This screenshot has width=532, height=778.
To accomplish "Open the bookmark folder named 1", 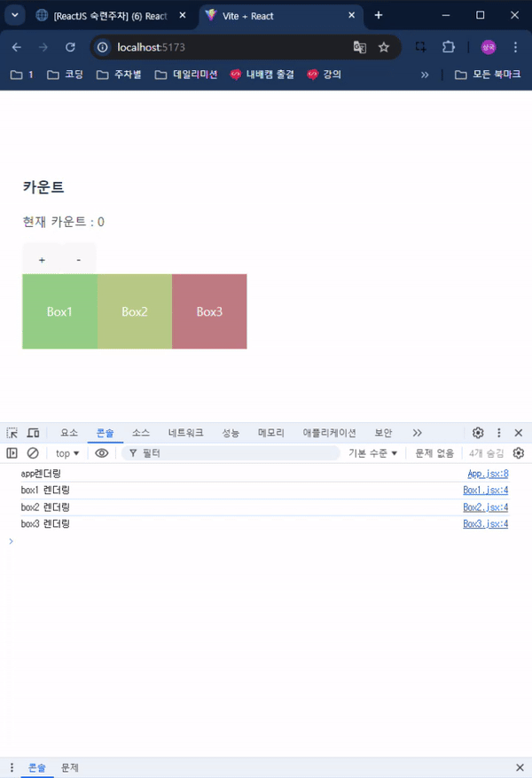I will [22, 75].
